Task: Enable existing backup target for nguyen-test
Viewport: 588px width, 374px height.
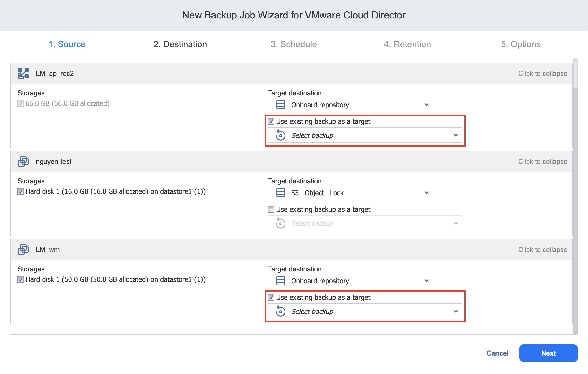Action: pyautogui.click(x=271, y=209)
